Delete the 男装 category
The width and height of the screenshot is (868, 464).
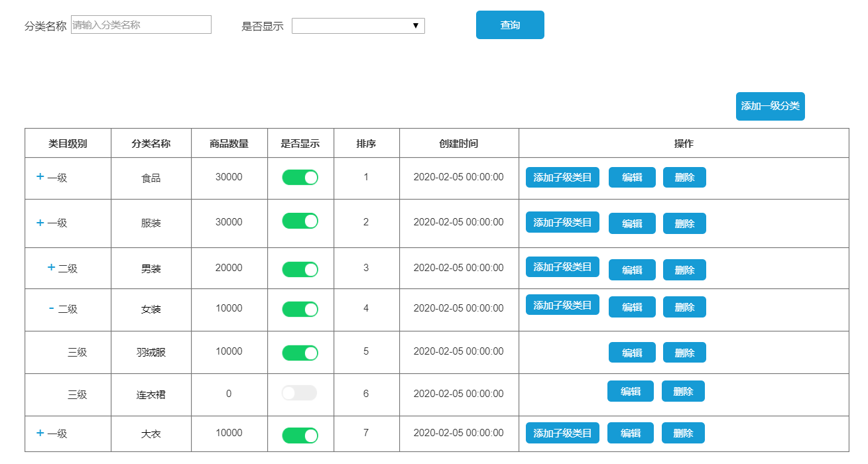click(684, 270)
